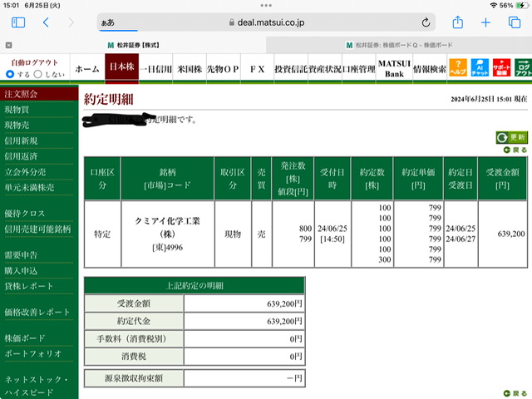Open ネットストック・ハイスピード in sidebar
532x399 pixels.
(x=37, y=386)
